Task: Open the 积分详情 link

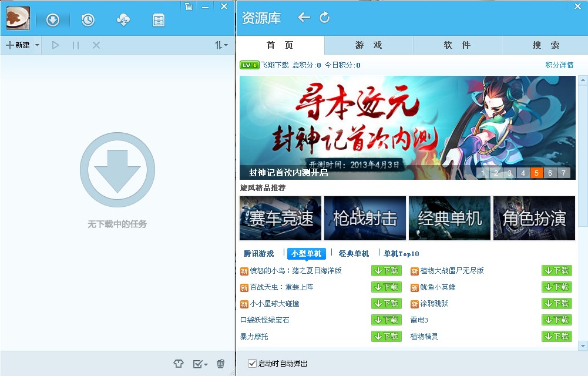Action: tap(559, 65)
